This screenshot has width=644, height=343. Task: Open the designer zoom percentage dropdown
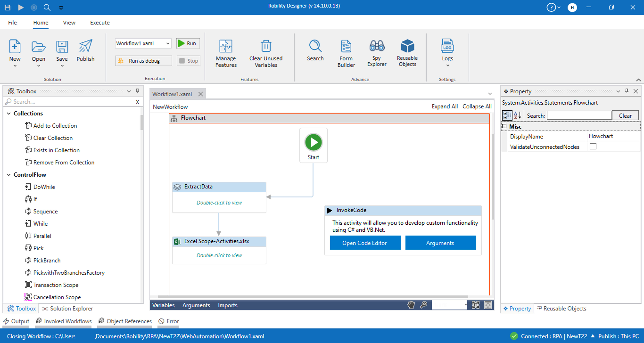pos(465,305)
